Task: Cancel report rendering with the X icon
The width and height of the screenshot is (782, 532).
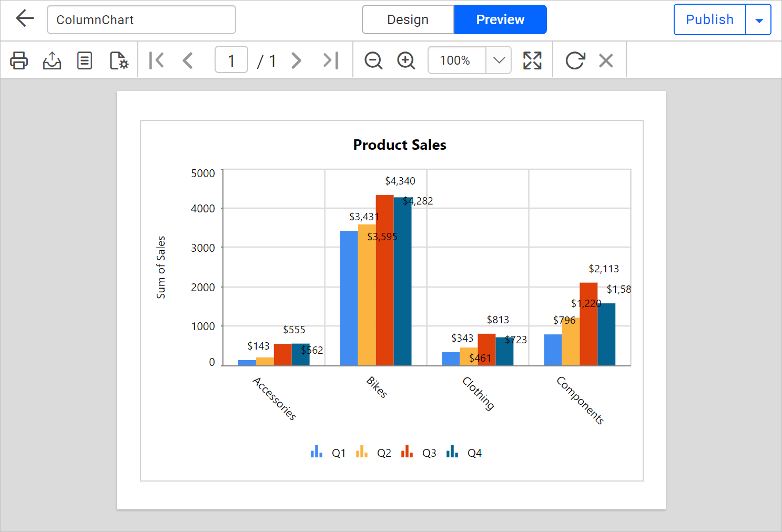Action: pyautogui.click(x=606, y=60)
